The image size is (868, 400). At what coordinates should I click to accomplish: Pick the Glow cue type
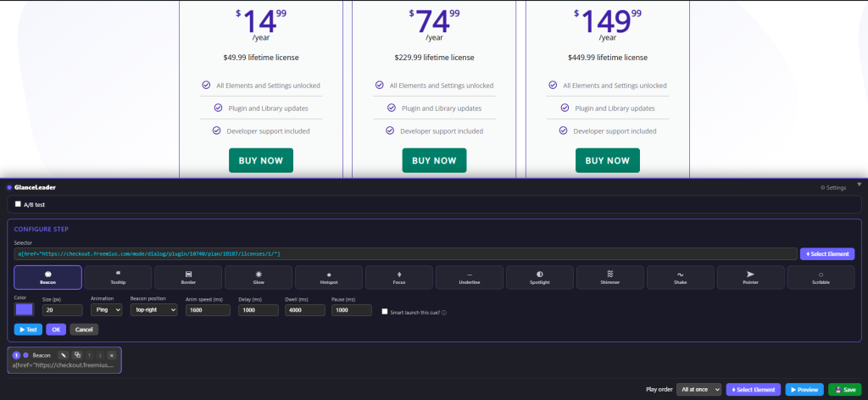point(259,277)
